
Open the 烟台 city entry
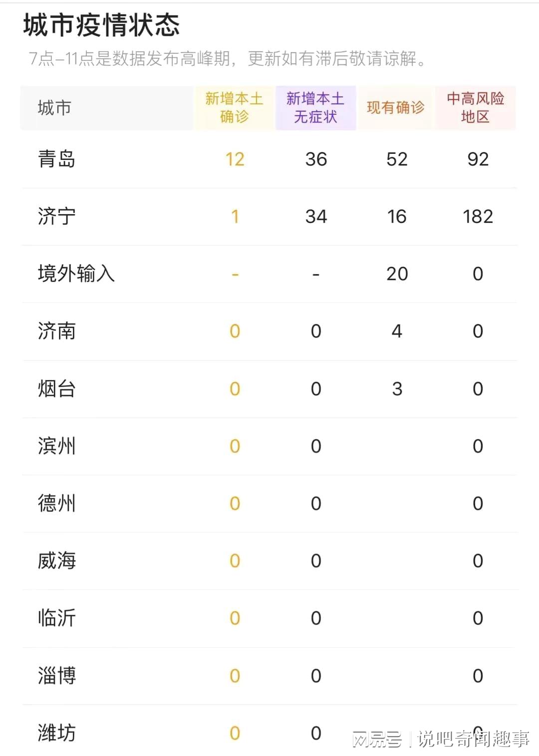(x=56, y=388)
